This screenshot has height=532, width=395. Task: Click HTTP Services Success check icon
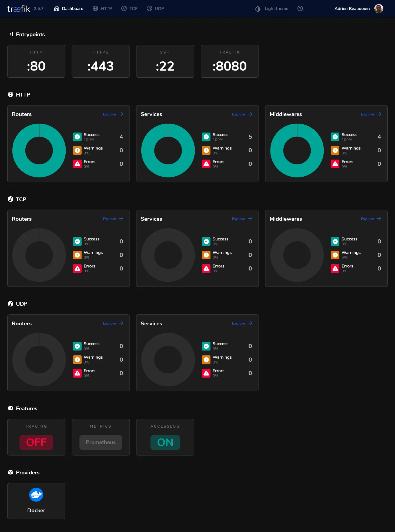(x=206, y=137)
